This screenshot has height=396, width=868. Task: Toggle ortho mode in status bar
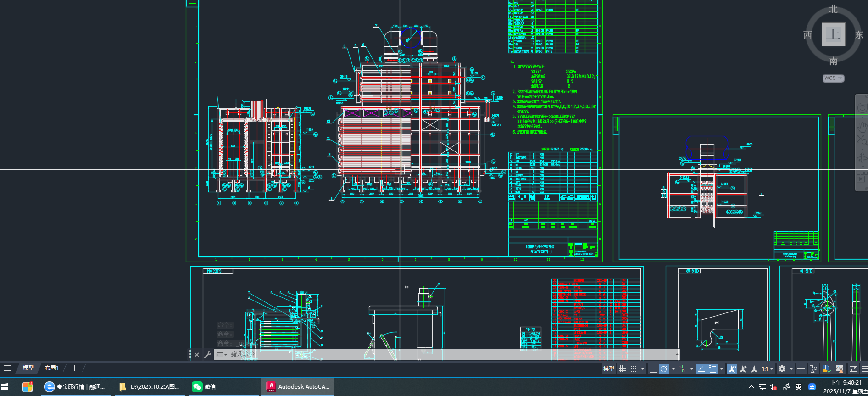(652, 369)
